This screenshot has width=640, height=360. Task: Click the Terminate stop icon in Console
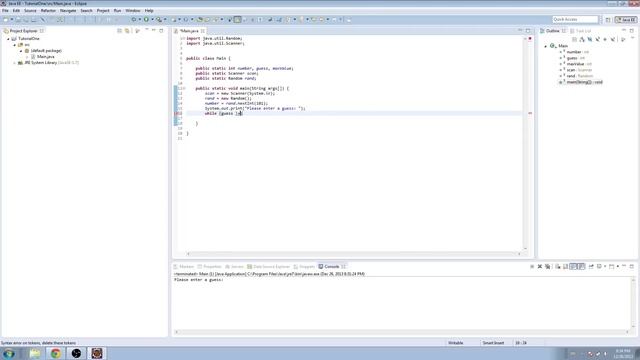tap(532, 267)
